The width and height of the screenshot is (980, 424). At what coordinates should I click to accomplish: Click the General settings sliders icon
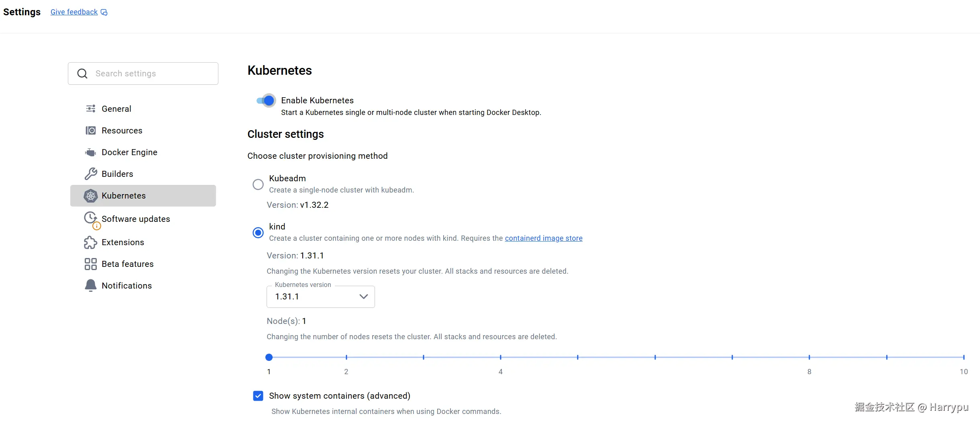(91, 109)
